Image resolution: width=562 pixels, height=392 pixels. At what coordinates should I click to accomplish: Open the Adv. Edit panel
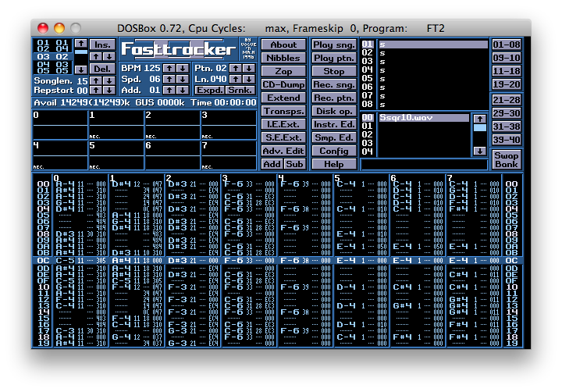coord(283,151)
